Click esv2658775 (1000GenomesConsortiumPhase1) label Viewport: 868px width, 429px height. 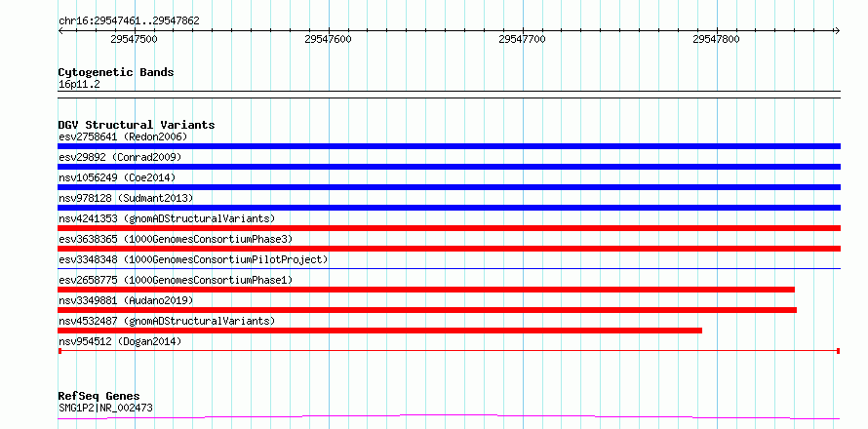(176, 280)
